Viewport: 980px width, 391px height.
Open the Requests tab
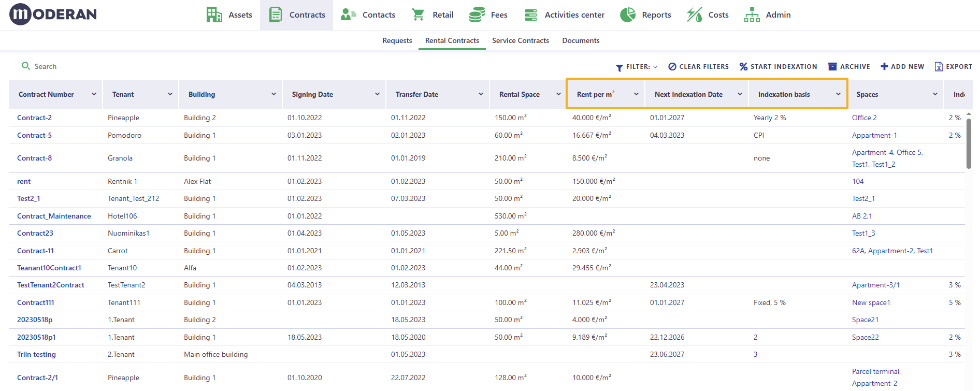tap(397, 40)
